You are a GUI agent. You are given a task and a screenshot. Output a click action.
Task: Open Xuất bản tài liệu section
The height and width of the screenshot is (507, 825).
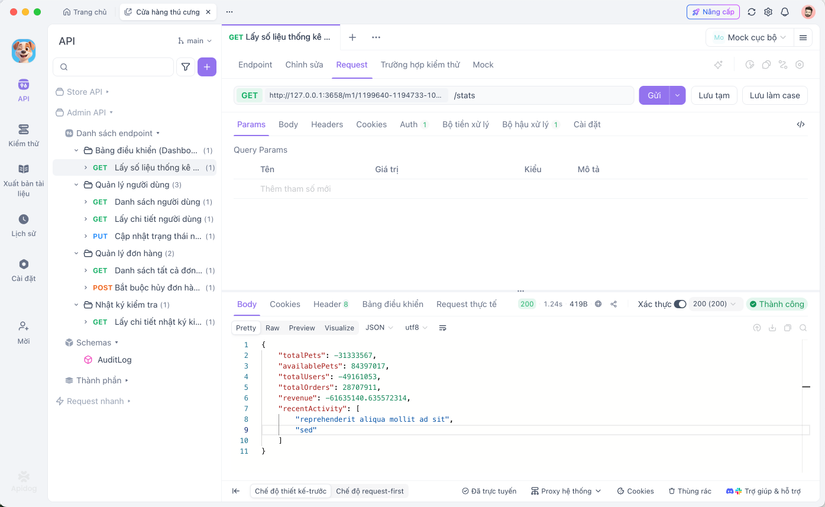tap(24, 180)
